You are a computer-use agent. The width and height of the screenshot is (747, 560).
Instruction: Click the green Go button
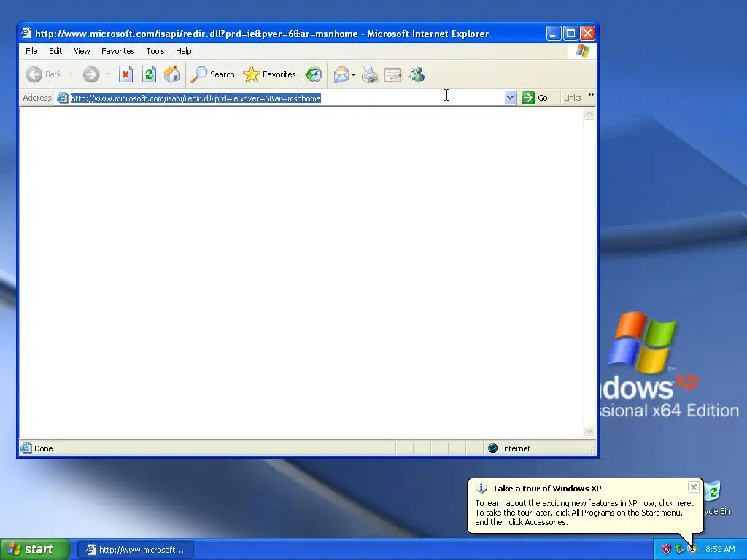pyautogui.click(x=535, y=98)
